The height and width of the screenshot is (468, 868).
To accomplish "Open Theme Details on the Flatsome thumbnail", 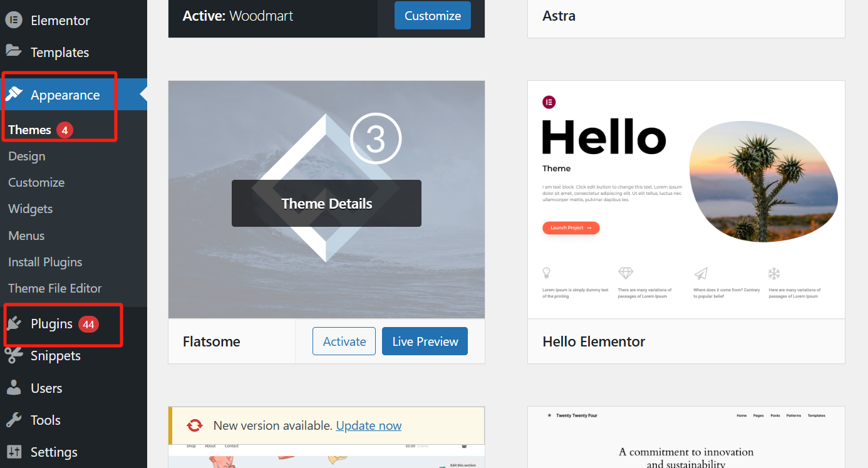I will click(x=326, y=204).
